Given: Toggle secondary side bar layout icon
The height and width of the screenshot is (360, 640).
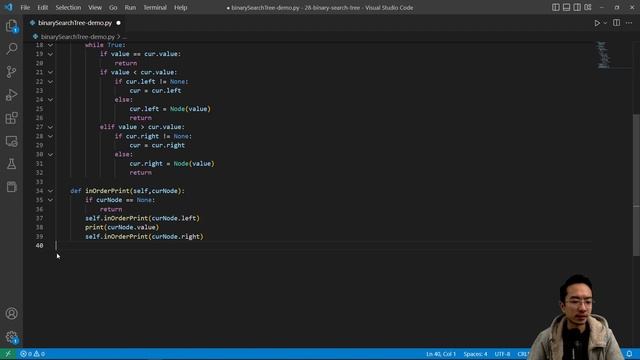Looking at the screenshot, I should (x=577, y=7).
